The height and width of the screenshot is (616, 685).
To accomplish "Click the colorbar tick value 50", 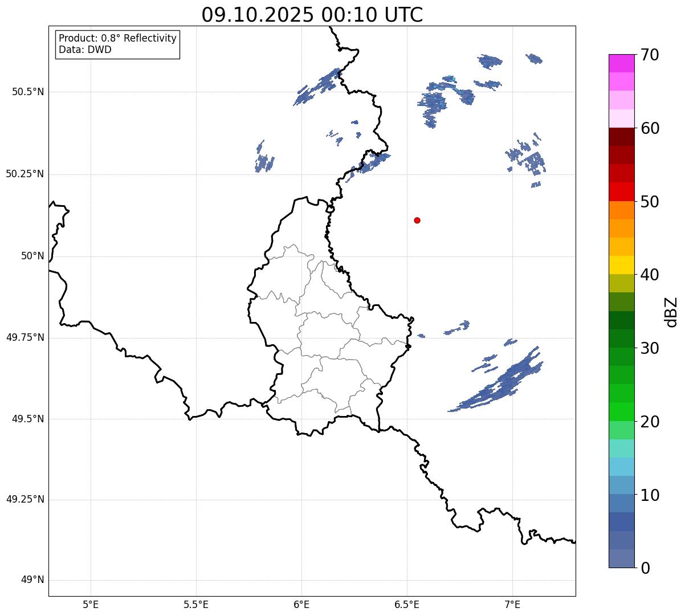I will (650, 202).
